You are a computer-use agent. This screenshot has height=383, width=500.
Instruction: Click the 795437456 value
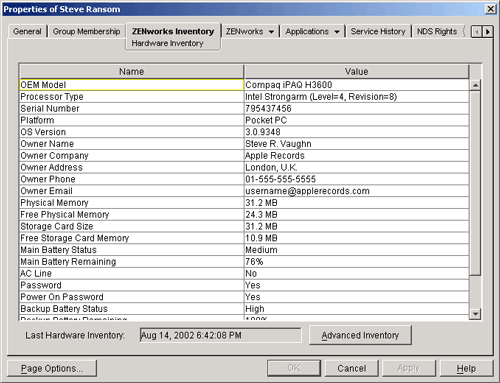coord(356,109)
